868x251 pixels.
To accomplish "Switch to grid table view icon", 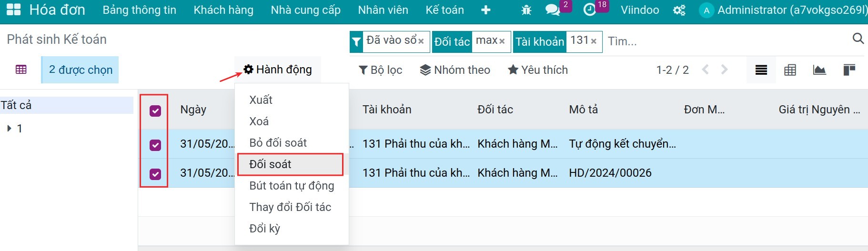I will pyautogui.click(x=790, y=70).
